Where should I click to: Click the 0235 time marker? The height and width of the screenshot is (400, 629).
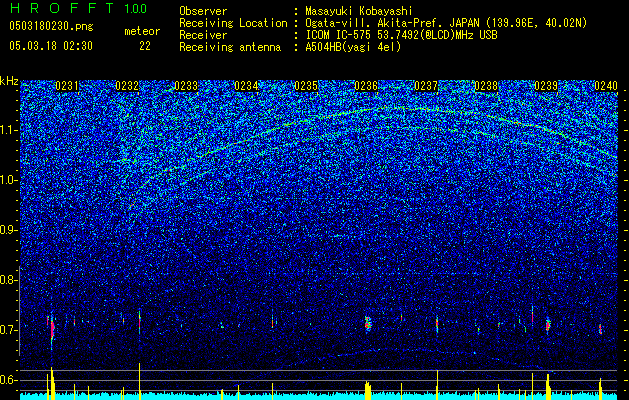tap(306, 86)
